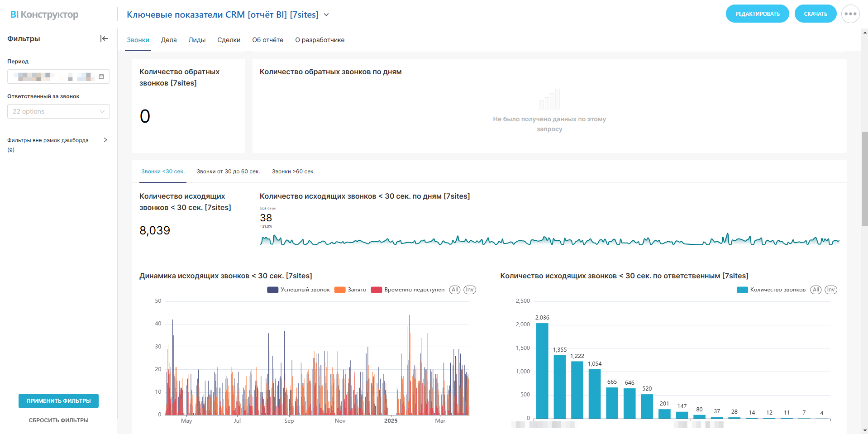The width and height of the screenshot is (868, 434).
Task: Open the Ответственный за звонок dropdown
Action: click(x=58, y=111)
